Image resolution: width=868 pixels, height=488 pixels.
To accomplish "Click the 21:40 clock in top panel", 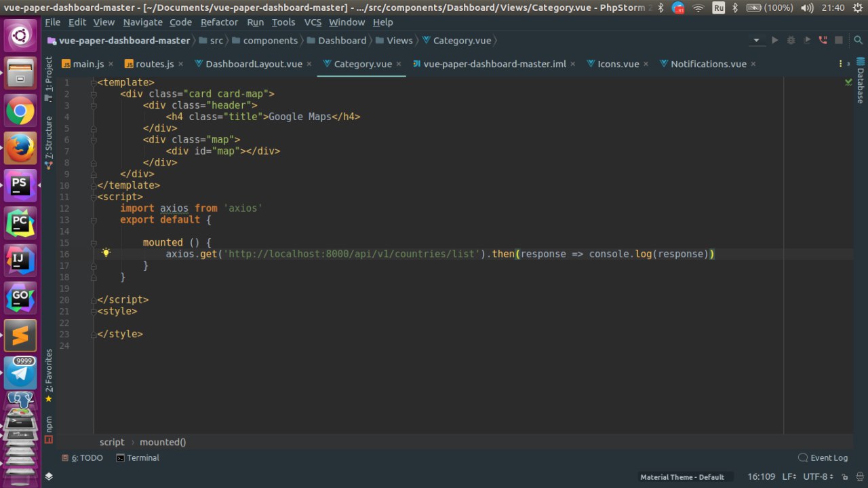I will click(x=833, y=7).
